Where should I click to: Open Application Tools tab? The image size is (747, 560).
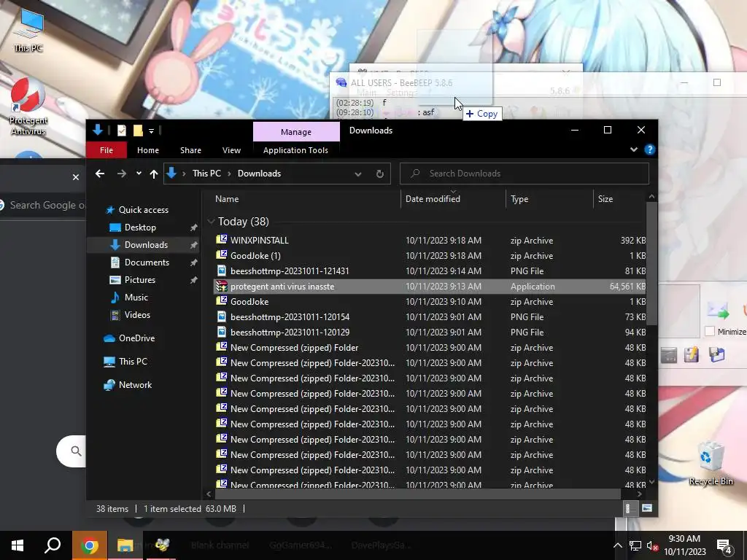tap(295, 150)
